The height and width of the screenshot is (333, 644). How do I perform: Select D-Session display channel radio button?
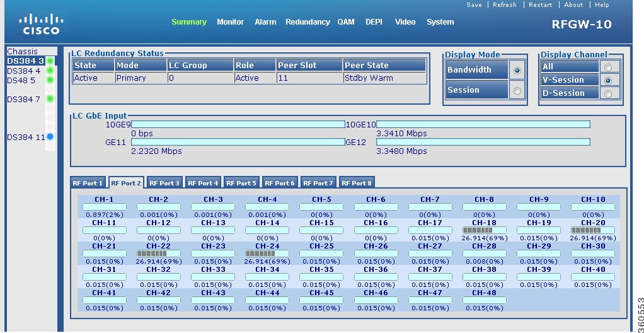tap(608, 94)
